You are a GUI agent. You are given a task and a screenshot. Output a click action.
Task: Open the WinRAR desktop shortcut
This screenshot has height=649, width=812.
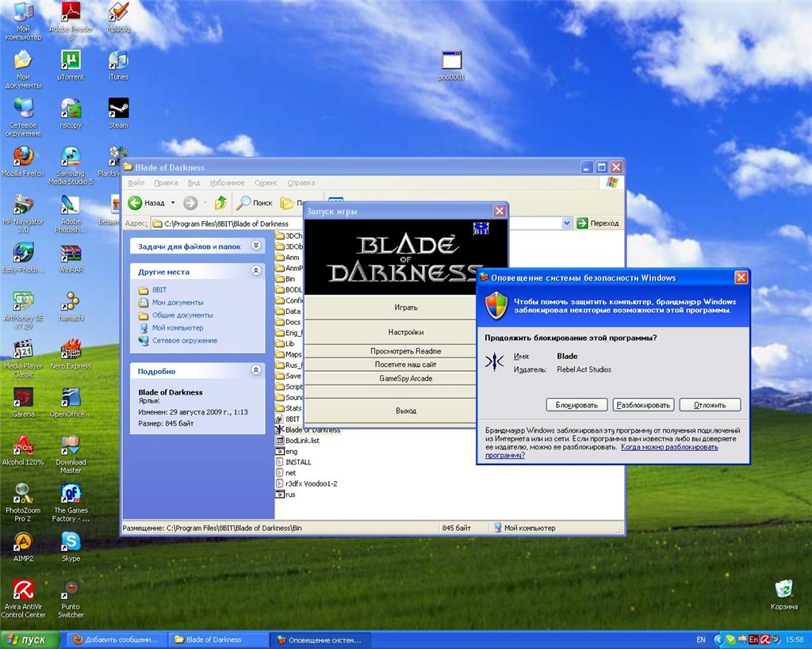tap(71, 254)
